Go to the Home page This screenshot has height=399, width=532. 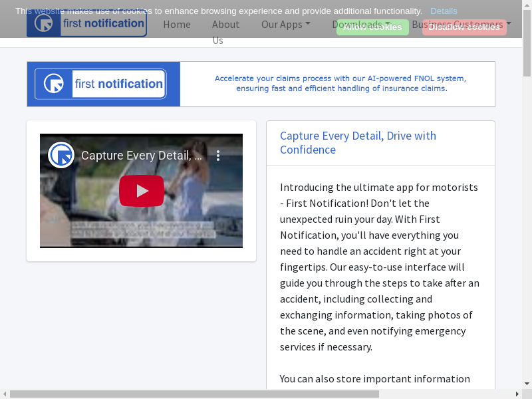[x=177, y=25]
